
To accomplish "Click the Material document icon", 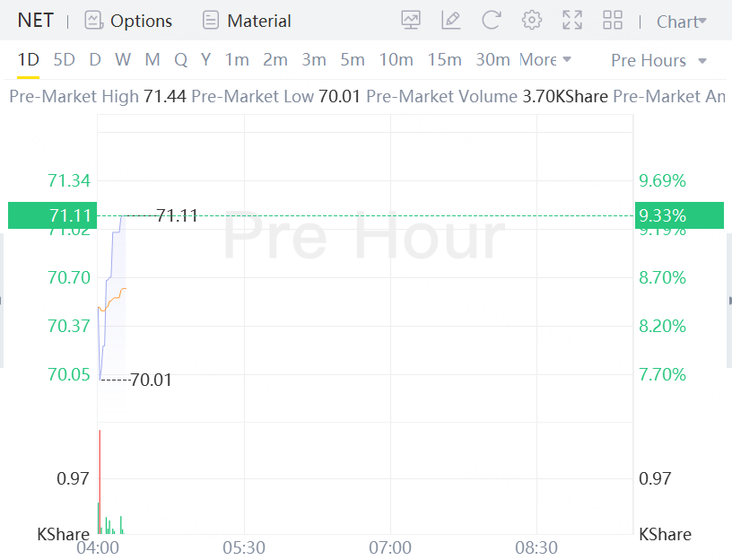I will coord(211,21).
